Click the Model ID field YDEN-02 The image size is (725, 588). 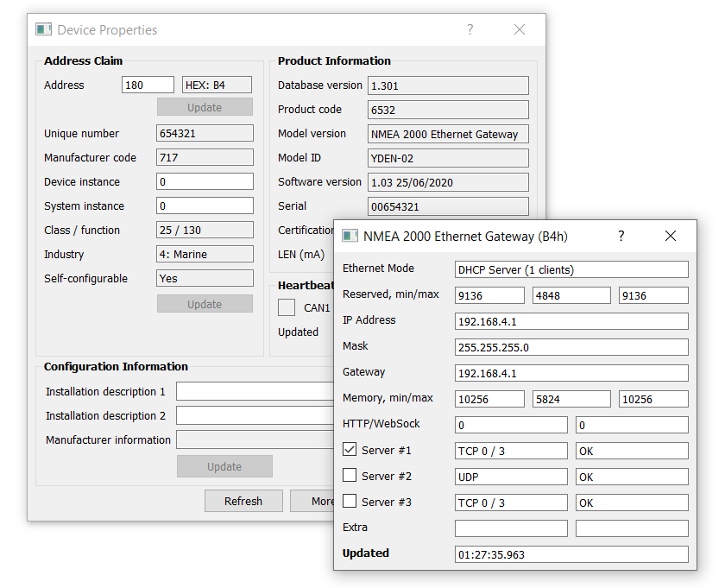pyautogui.click(x=448, y=158)
